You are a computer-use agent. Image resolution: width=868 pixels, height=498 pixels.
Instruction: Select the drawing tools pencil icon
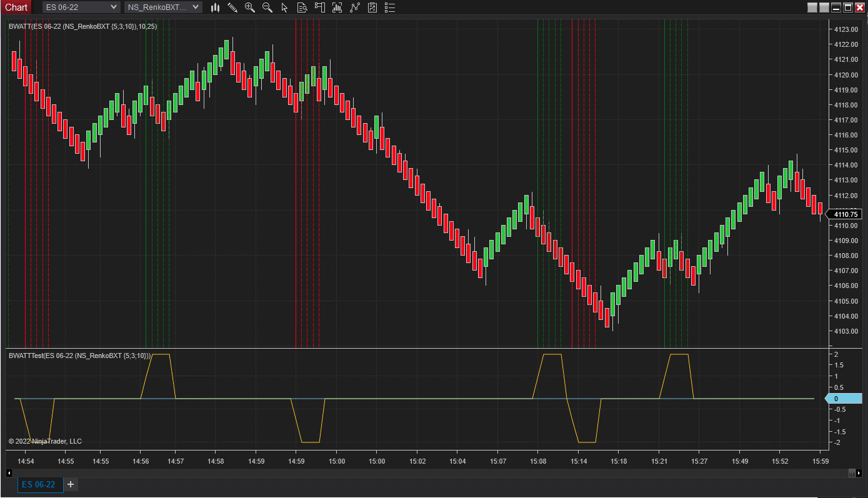[x=232, y=7]
